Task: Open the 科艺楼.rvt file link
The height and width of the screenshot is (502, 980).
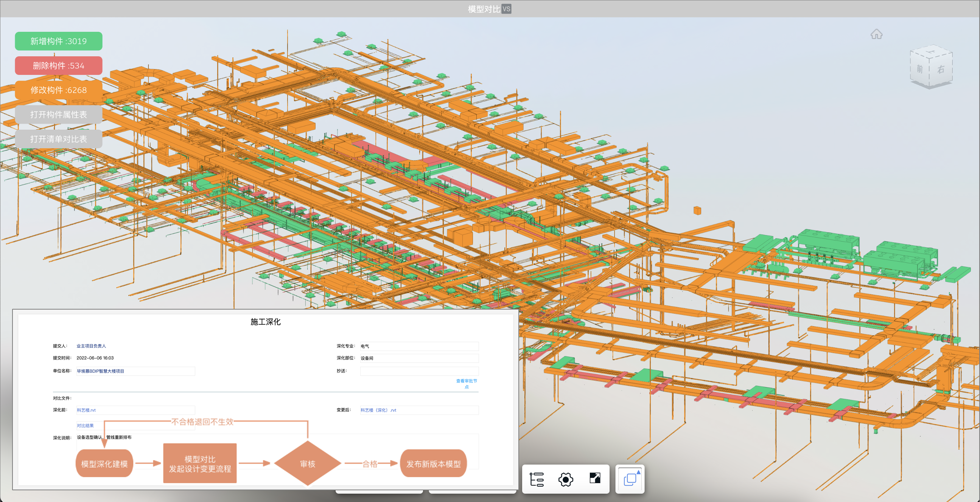Action: [86, 410]
